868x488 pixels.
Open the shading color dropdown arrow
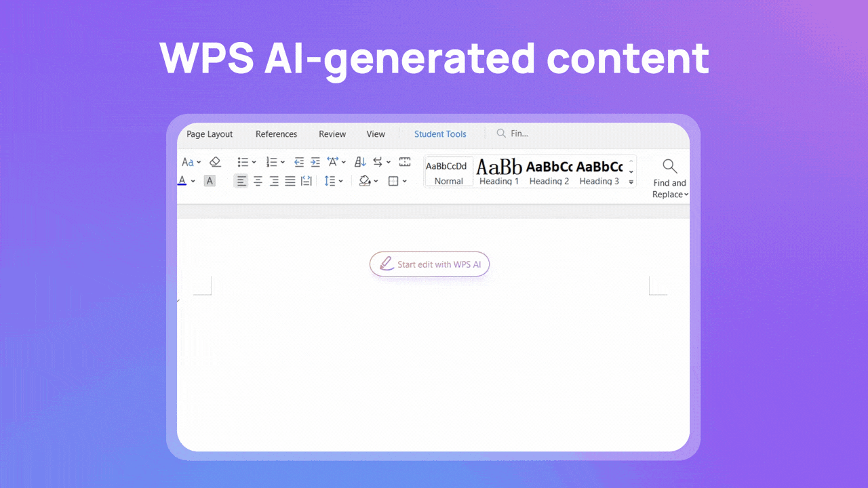click(376, 182)
